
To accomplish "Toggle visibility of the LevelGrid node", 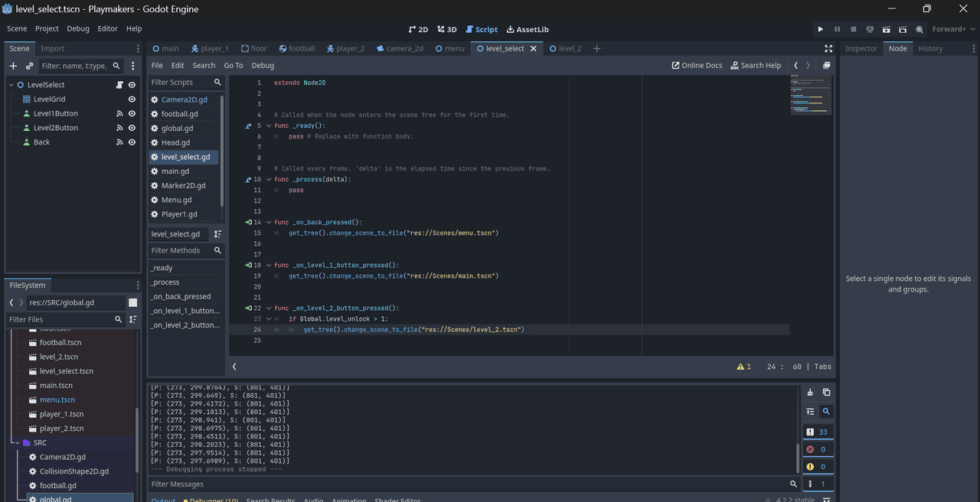I will click(x=132, y=99).
